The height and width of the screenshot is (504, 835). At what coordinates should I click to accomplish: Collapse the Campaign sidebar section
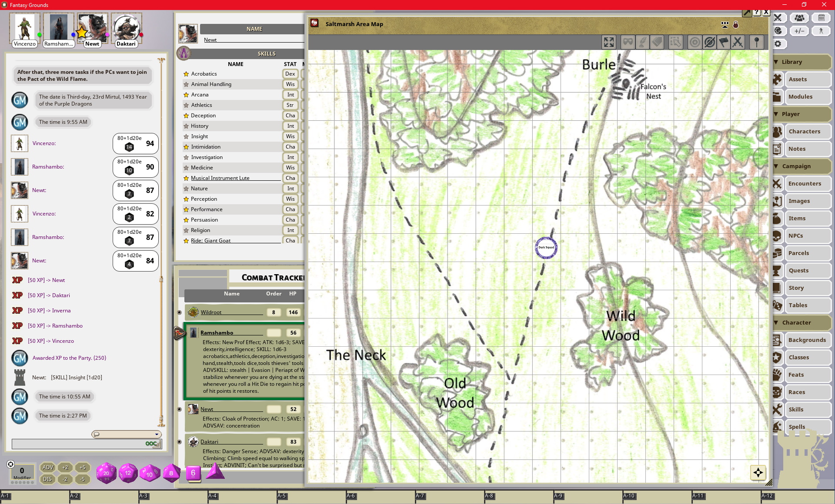point(801,166)
